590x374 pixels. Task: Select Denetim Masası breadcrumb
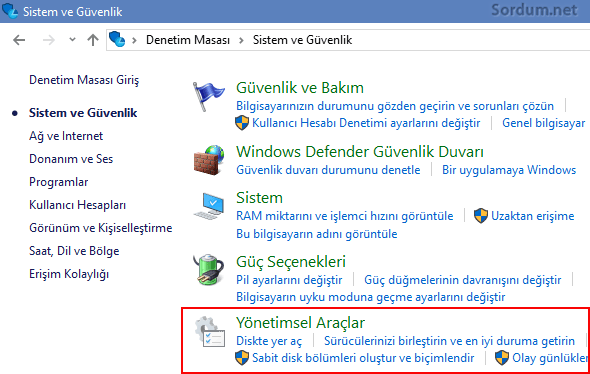188,40
